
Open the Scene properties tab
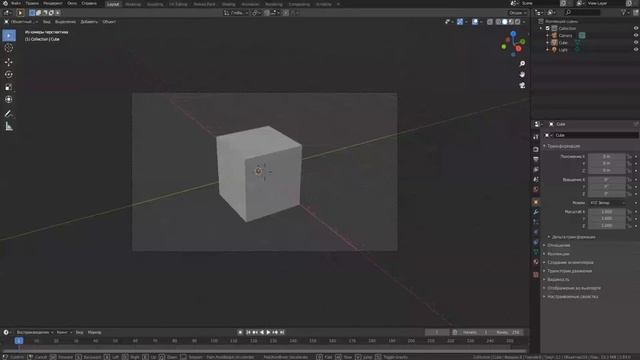[x=536, y=179]
